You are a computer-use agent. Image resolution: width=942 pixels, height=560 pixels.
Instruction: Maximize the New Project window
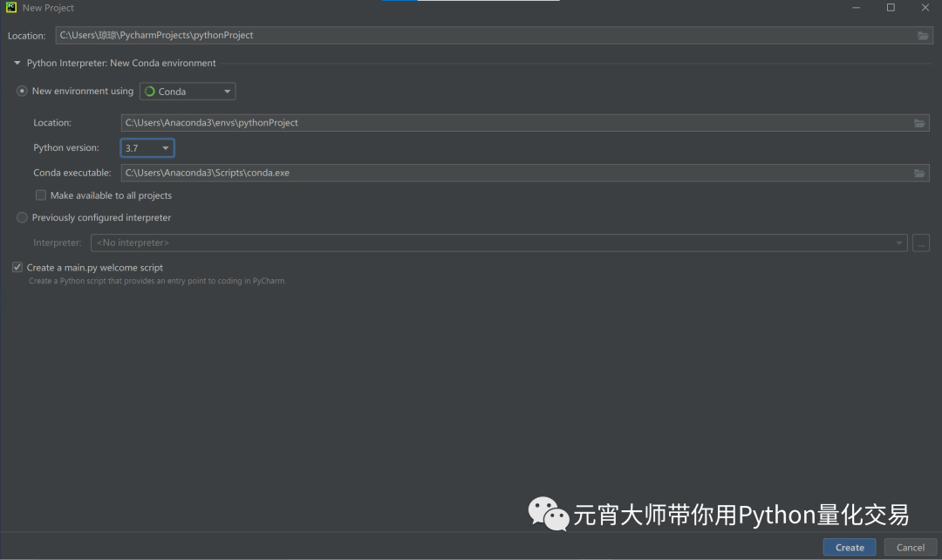(891, 7)
